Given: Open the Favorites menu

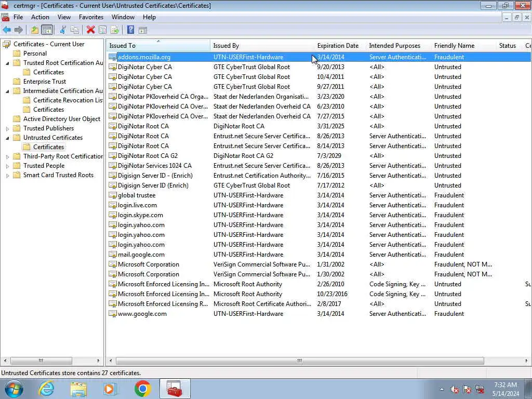Looking at the screenshot, I should click(91, 17).
